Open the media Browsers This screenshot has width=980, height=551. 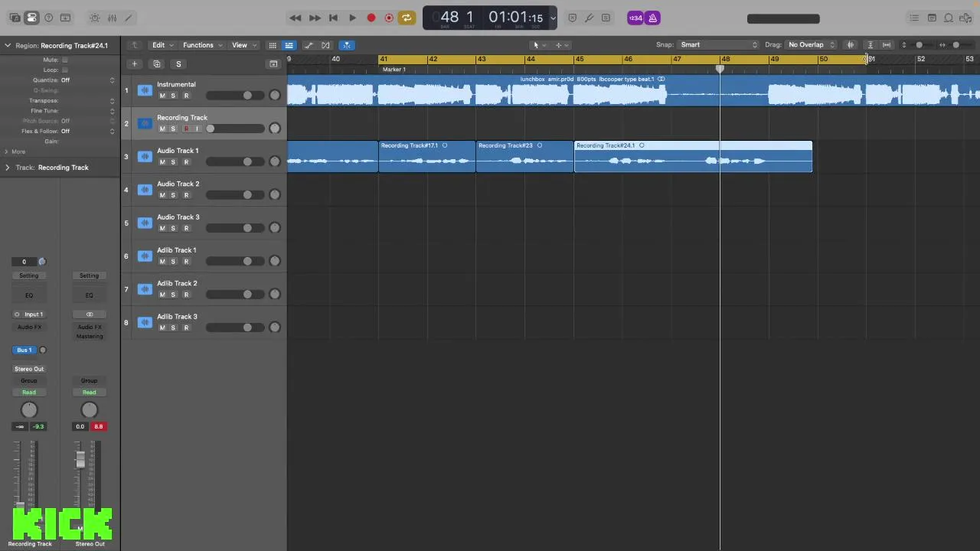pos(965,18)
